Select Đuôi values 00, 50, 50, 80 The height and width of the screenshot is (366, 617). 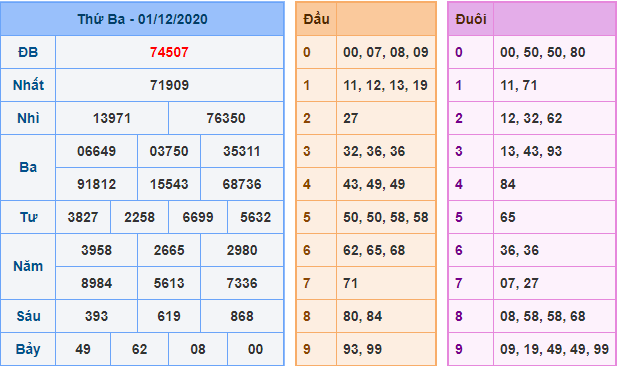coord(543,52)
